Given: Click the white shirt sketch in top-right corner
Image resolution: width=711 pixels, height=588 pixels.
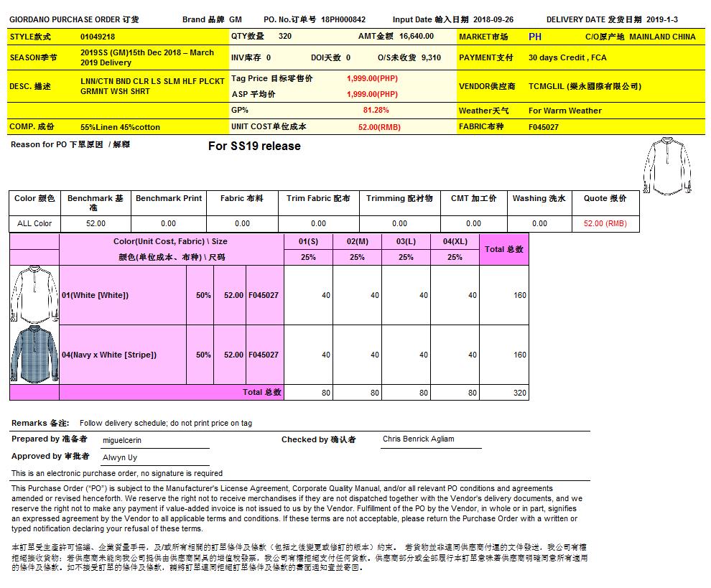Looking at the screenshot, I should pyautogui.click(x=666, y=165).
